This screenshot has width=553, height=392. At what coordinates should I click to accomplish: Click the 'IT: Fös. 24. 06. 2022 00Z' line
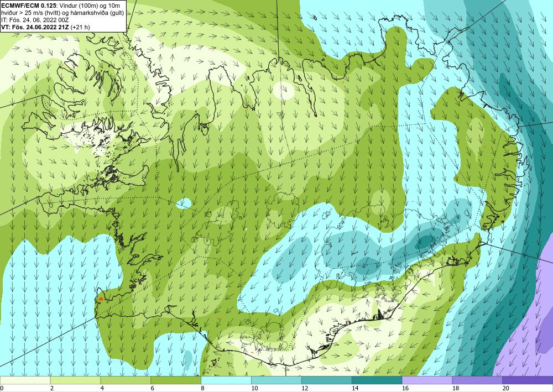point(35,20)
